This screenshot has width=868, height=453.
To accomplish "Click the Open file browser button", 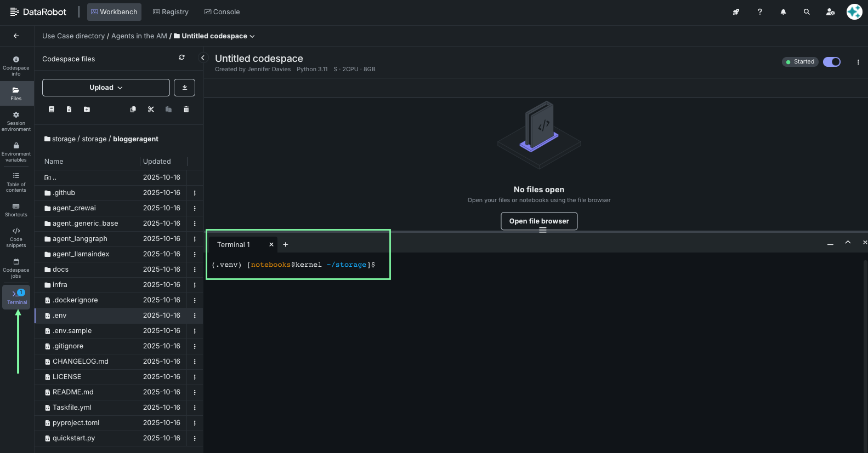I will 539,221.
